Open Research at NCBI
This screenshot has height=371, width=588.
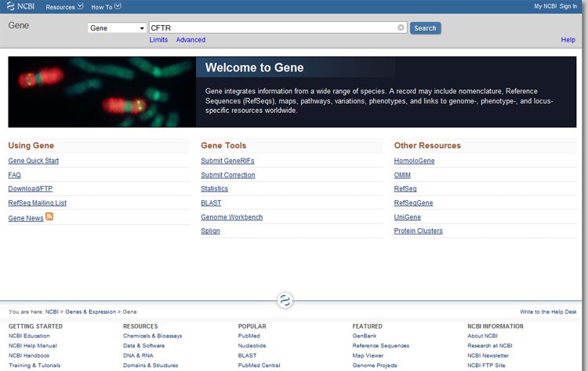pyautogui.click(x=489, y=345)
